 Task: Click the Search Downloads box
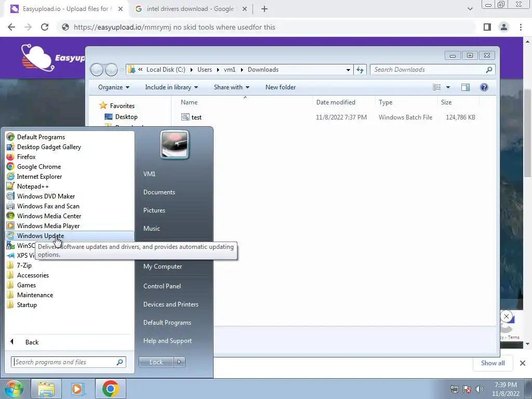click(432, 70)
